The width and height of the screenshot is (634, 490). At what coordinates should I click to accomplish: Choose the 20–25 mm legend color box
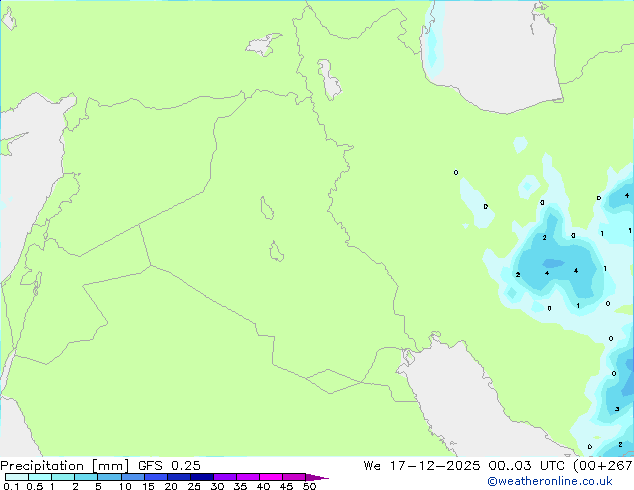click(178, 477)
